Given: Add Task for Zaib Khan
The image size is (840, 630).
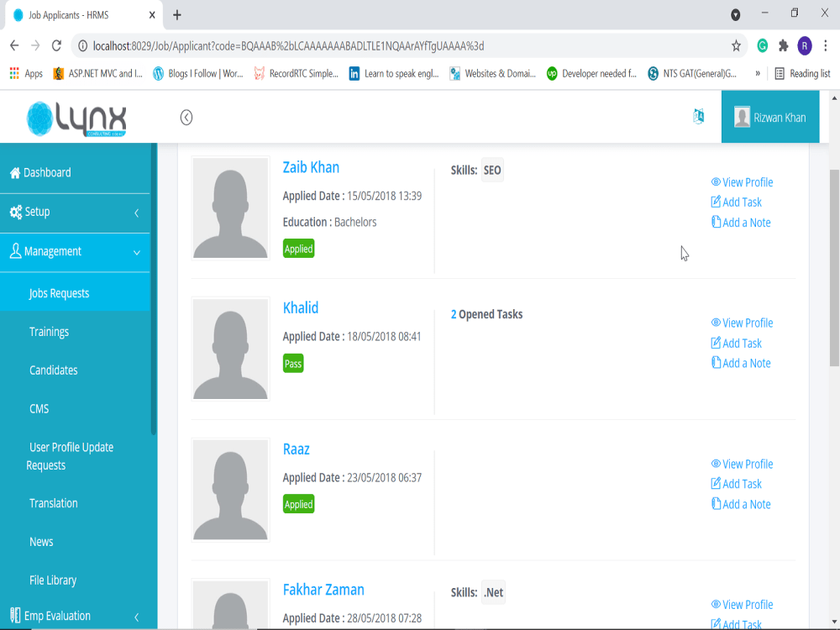Looking at the screenshot, I should (736, 202).
